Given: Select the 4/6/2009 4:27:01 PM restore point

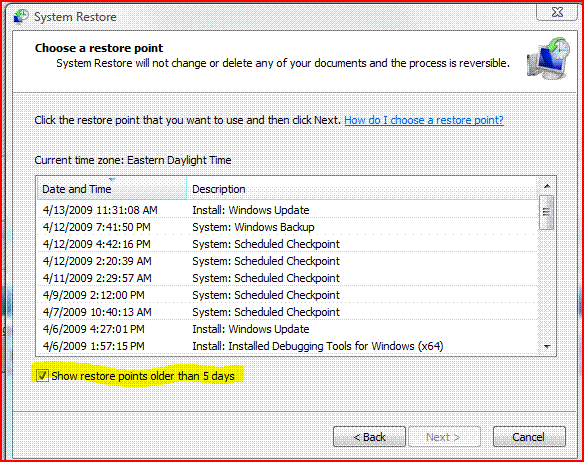Looking at the screenshot, I should [287, 329].
